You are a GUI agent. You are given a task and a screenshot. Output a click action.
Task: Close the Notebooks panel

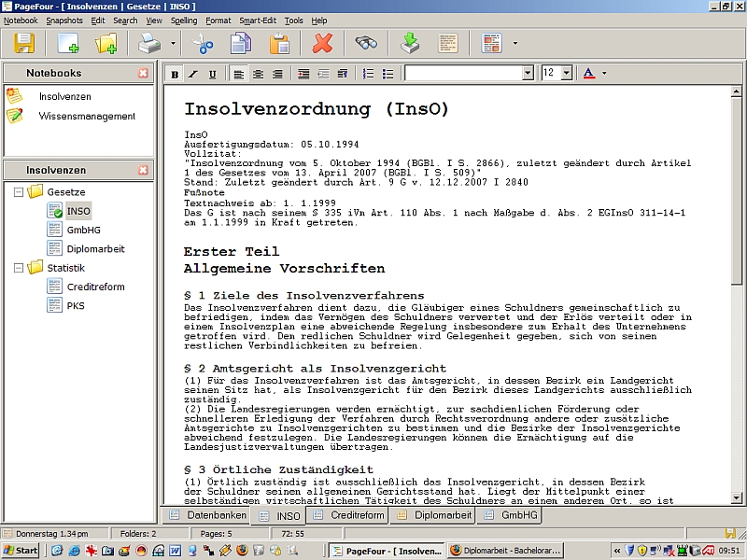coord(143,73)
